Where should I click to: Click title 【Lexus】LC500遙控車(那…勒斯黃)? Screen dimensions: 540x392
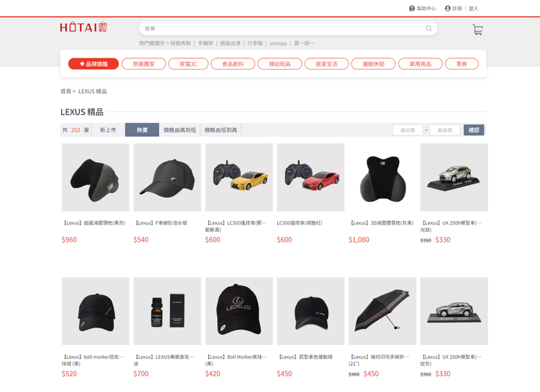click(x=236, y=226)
